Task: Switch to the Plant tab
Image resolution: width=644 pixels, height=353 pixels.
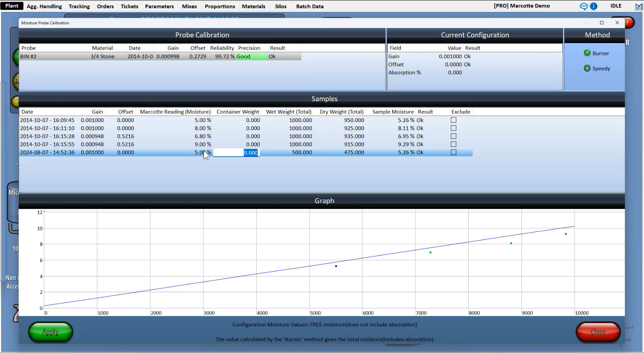Action: 12,6
